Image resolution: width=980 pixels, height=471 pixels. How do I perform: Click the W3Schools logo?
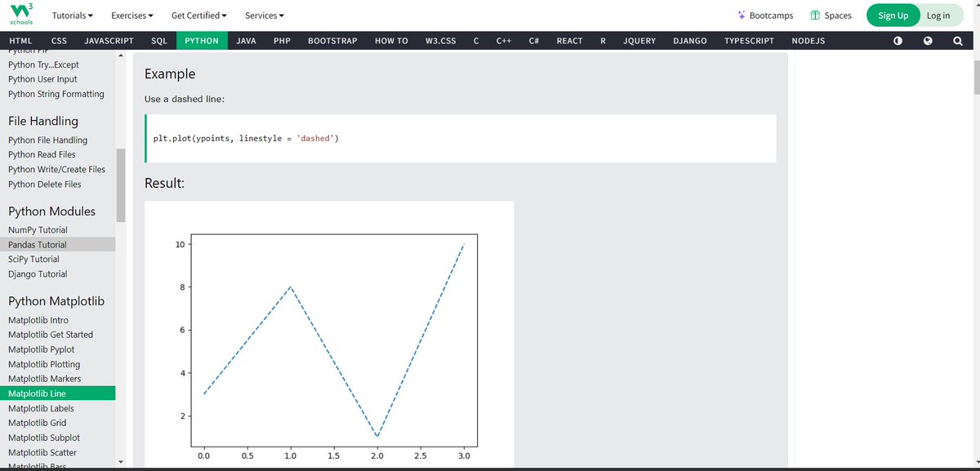(x=22, y=15)
